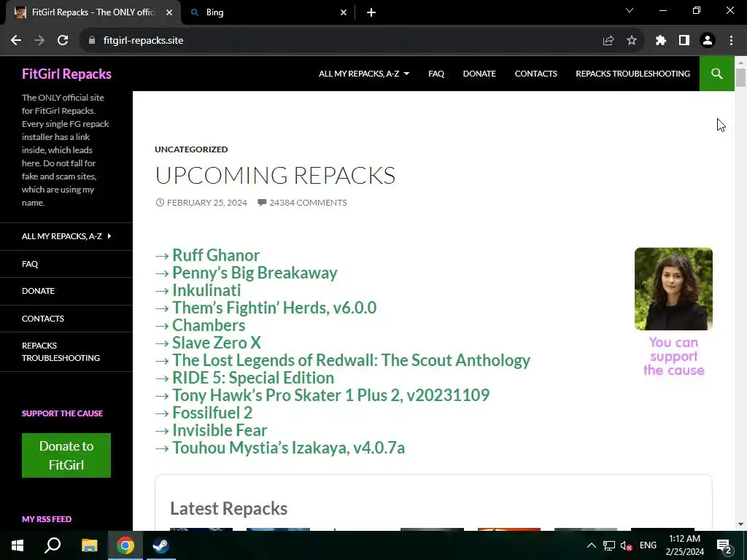This screenshot has width=747, height=560.
Task: Click the Chrome icon in taskbar
Action: [x=125, y=545]
